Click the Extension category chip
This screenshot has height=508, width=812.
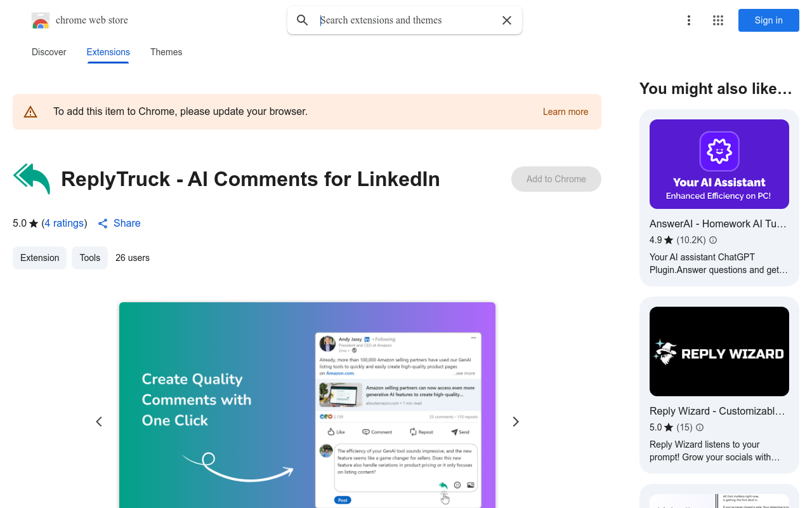tap(39, 258)
